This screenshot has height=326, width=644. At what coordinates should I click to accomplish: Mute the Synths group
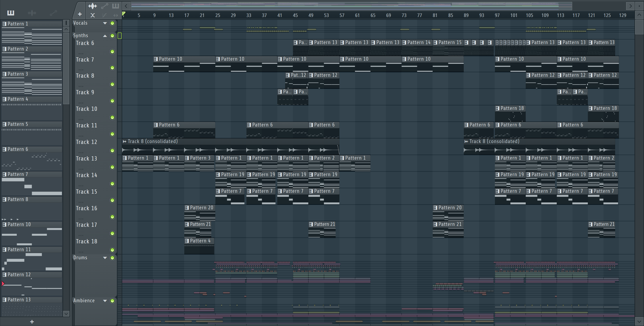coord(112,36)
